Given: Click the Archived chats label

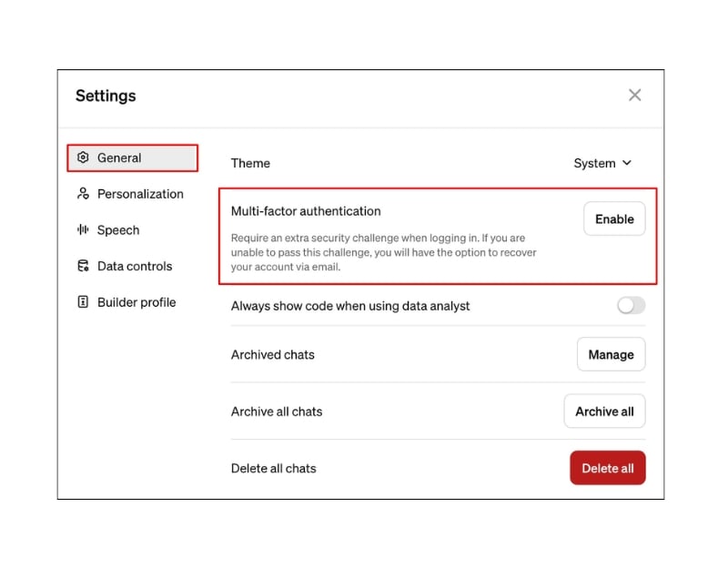Looking at the screenshot, I should [x=272, y=355].
